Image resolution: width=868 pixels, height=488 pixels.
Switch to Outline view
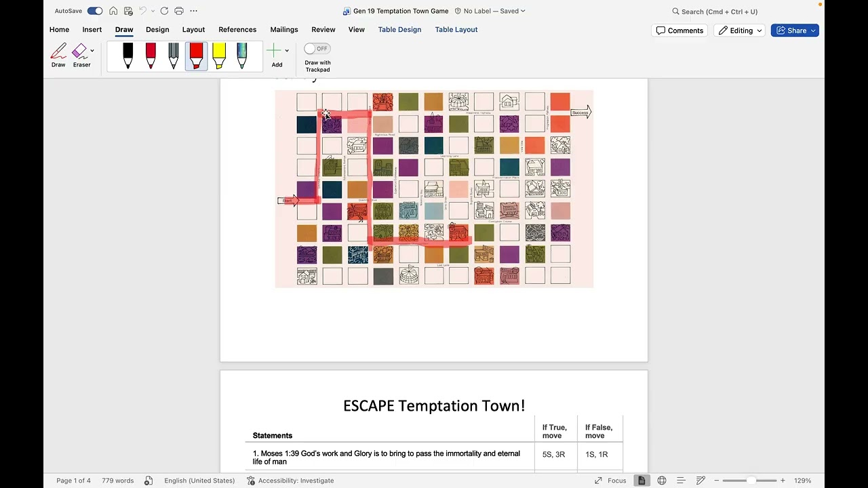681,481
